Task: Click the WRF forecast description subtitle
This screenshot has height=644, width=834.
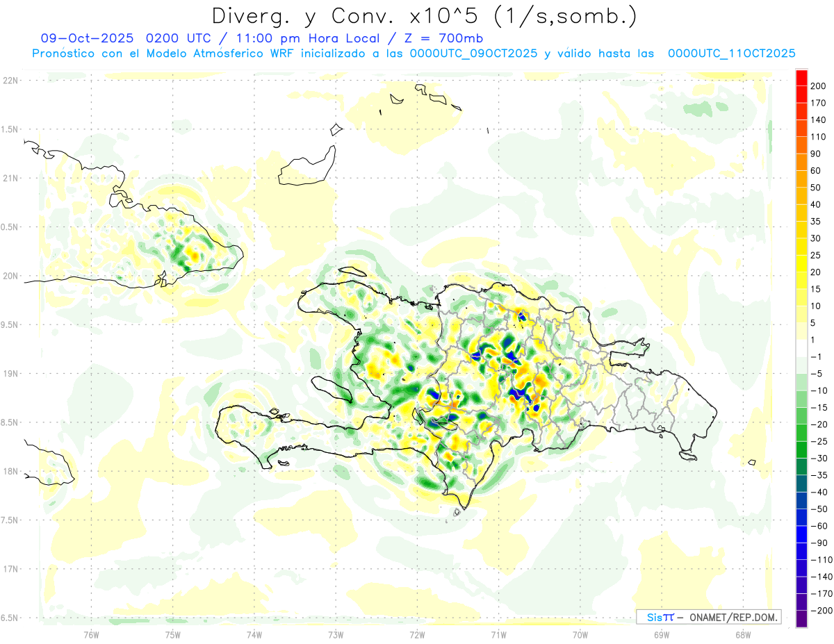Action: (414, 53)
